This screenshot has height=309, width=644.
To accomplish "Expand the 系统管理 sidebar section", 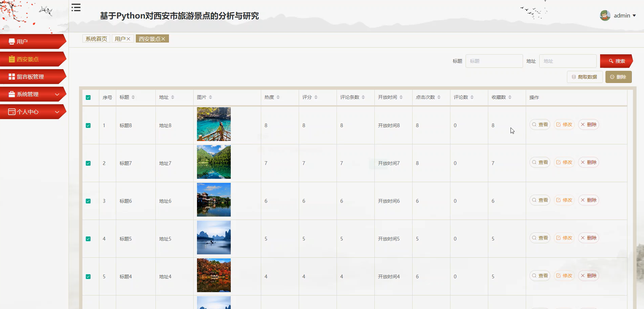I will coord(33,94).
